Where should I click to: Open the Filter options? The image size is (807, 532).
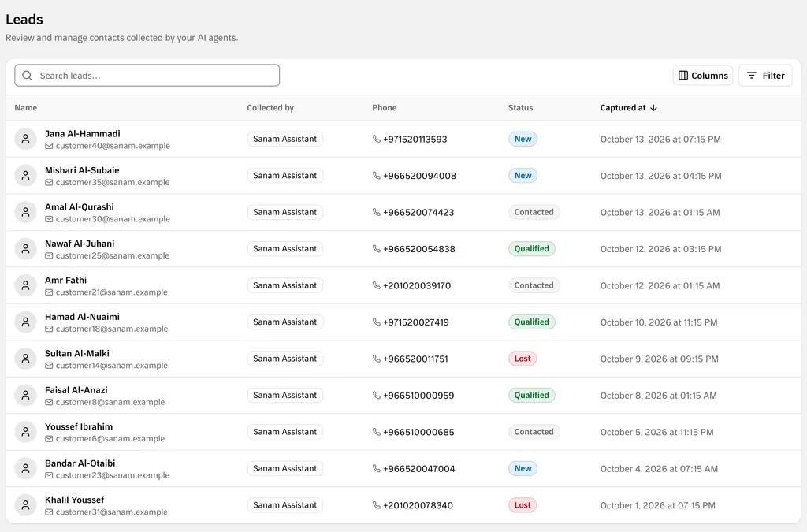(765, 76)
